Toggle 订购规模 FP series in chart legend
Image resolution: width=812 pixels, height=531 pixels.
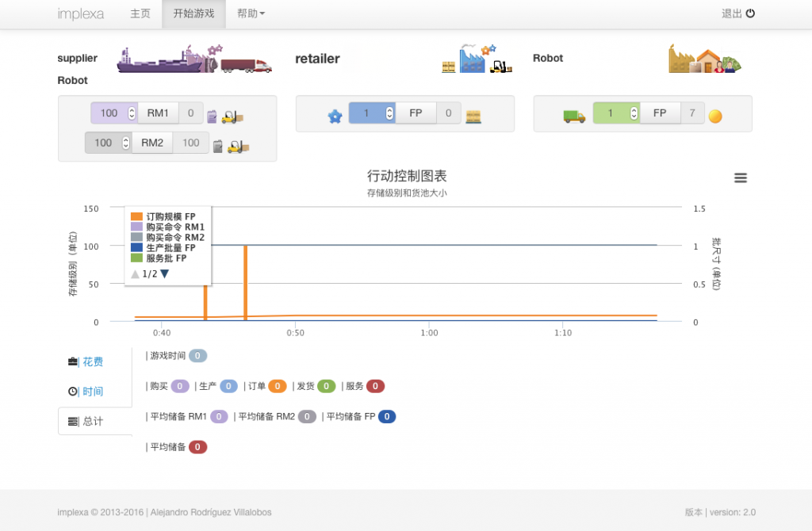tap(170, 216)
